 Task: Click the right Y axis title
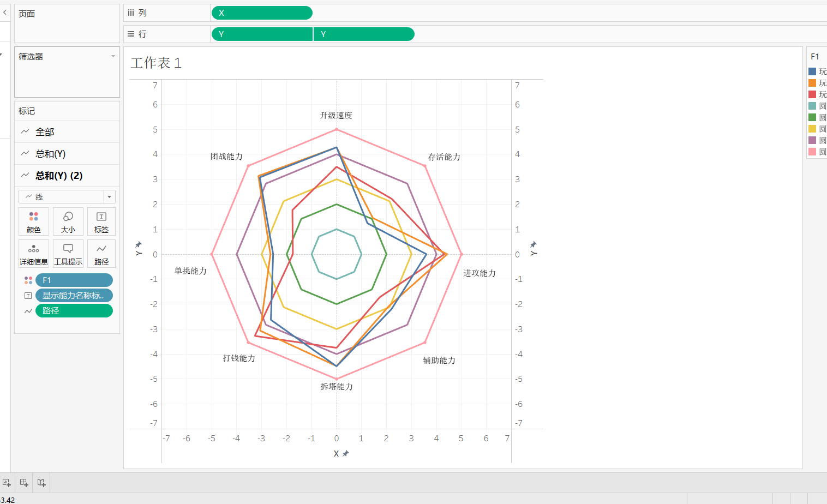coord(534,254)
